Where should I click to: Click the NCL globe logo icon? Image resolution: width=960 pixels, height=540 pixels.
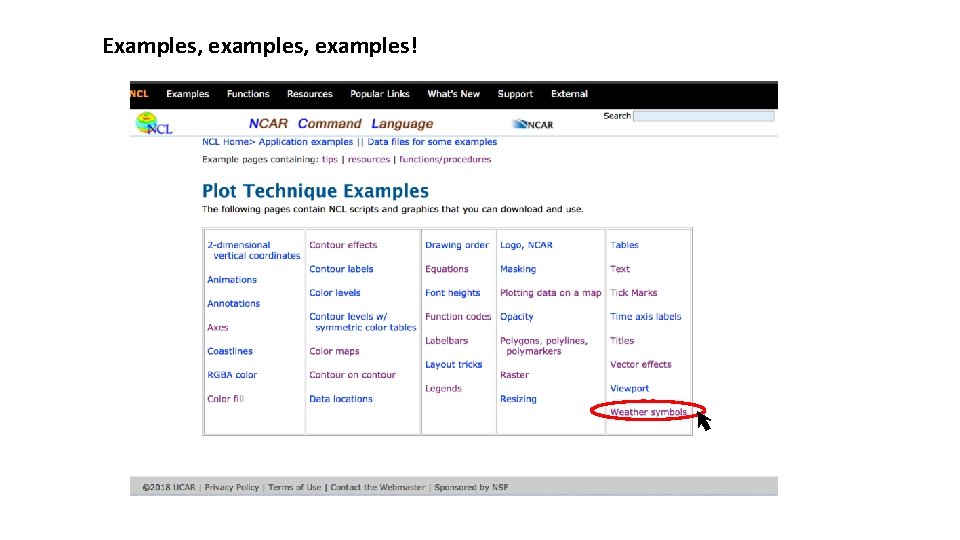[x=154, y=123]
